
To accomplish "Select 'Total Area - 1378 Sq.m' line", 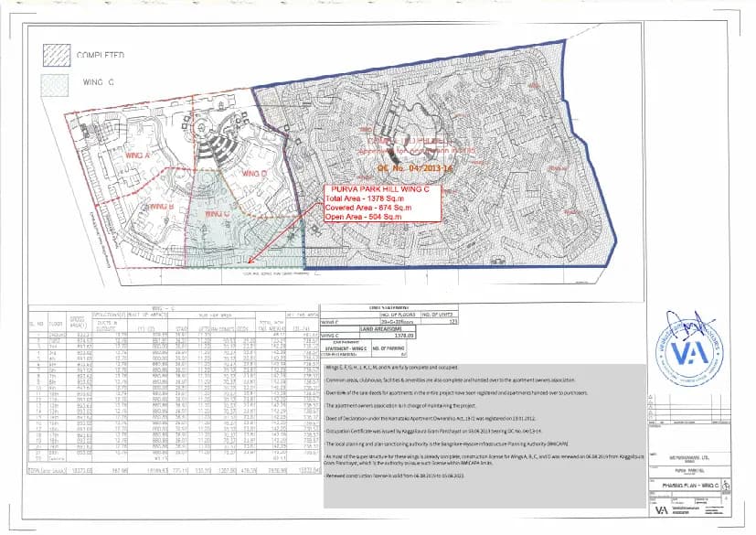I will 365,198.
